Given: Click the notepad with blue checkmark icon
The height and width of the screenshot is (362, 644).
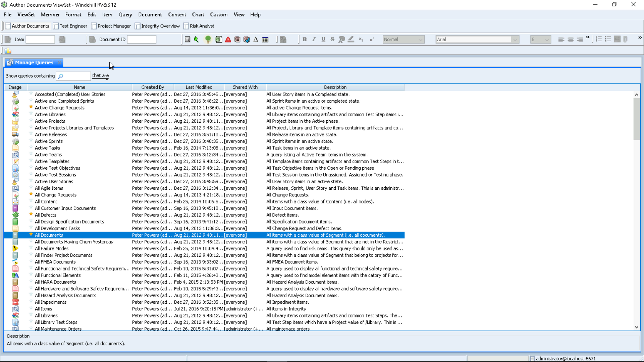Looking at the screenshot, I should point(247,40).
